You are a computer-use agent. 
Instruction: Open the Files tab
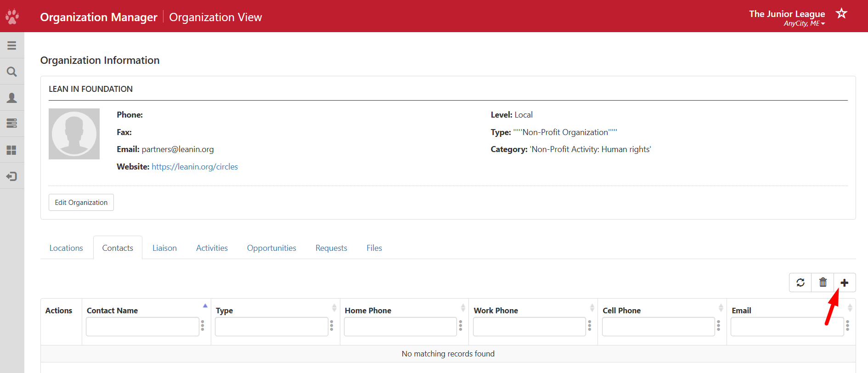click(374, 248)
